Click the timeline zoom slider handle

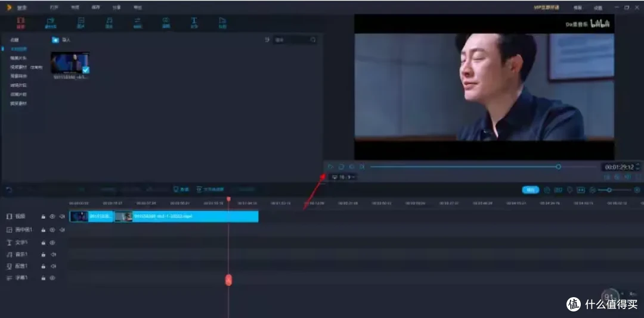[609, 189]
